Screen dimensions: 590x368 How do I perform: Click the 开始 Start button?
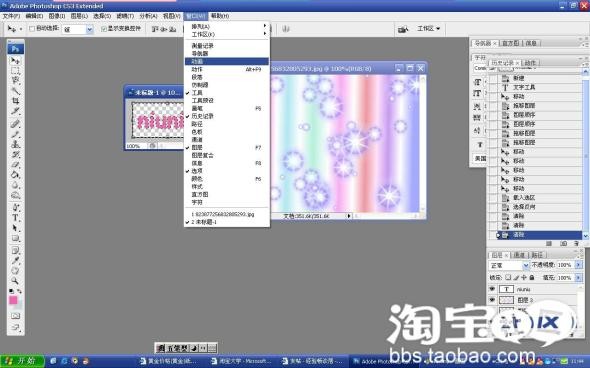22,361
